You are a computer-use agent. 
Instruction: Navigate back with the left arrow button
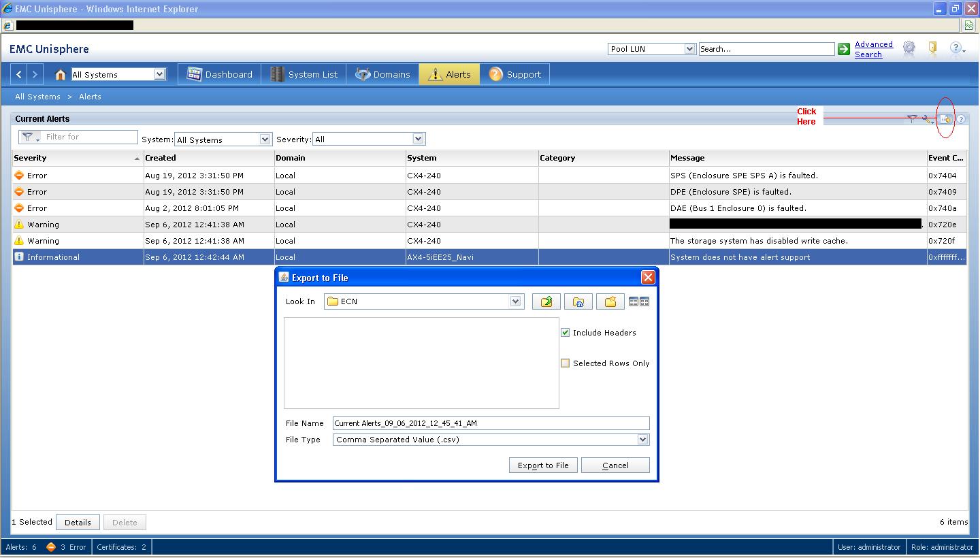19,74
